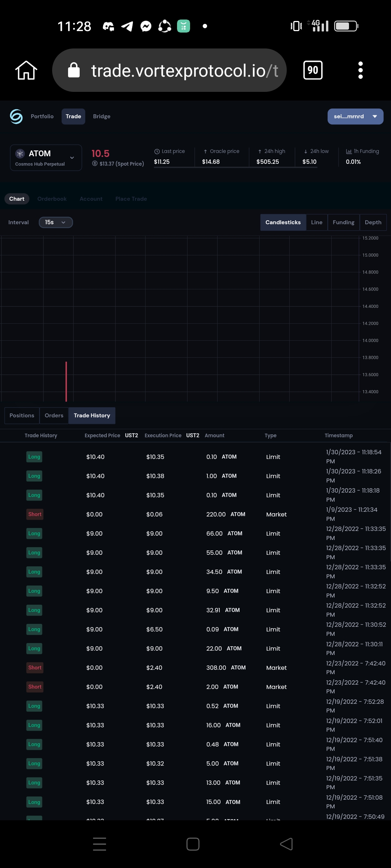Click the Amount column header
The height and width of the screenshot is (868, 391).
[x=215, y=435]
